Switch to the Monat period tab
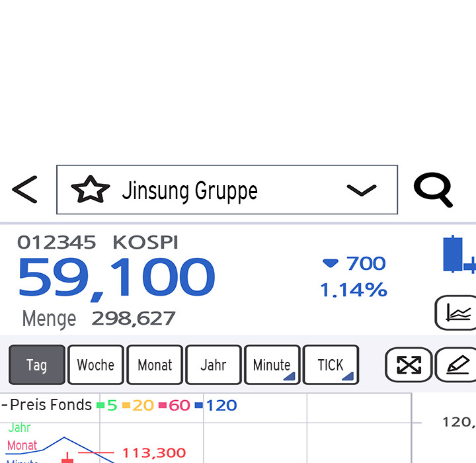This screenshot has width=476, height=463. (155, 364)
